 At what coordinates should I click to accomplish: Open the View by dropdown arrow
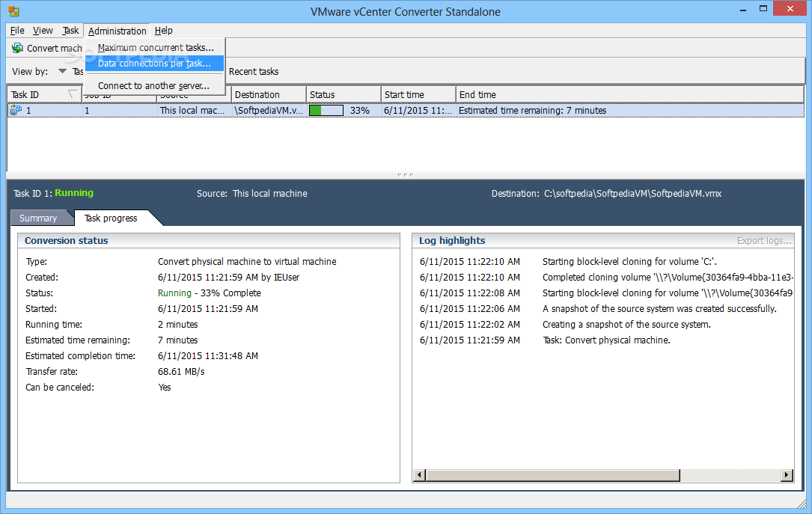62,71
